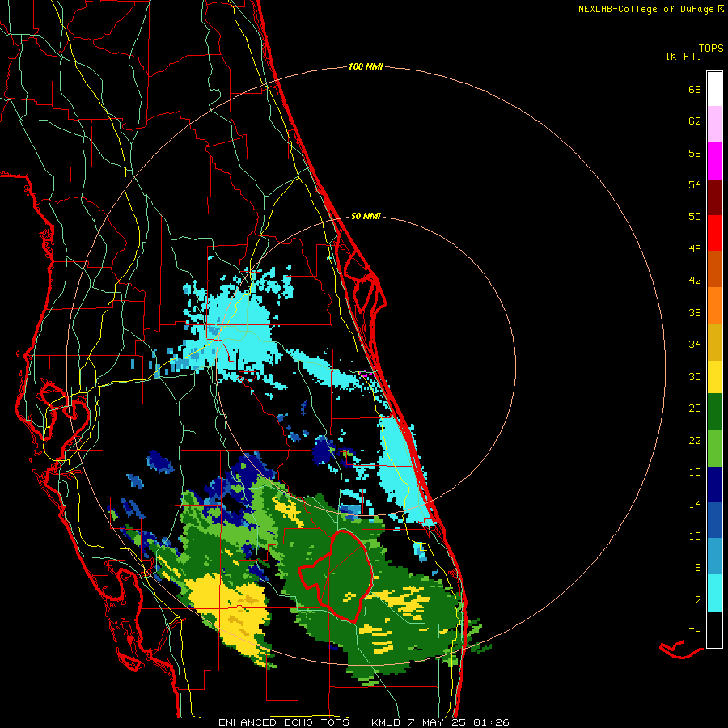This screenshot has height=728, width=728.
Task: Click the legend value 50
Action: [x=695, y=217]
